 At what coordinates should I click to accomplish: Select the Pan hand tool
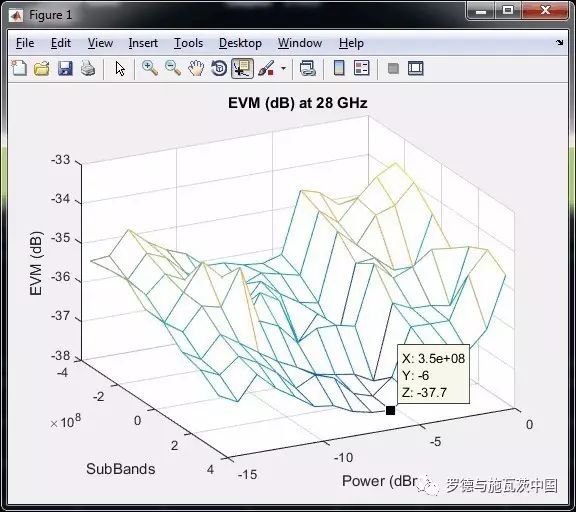[196, 68]
